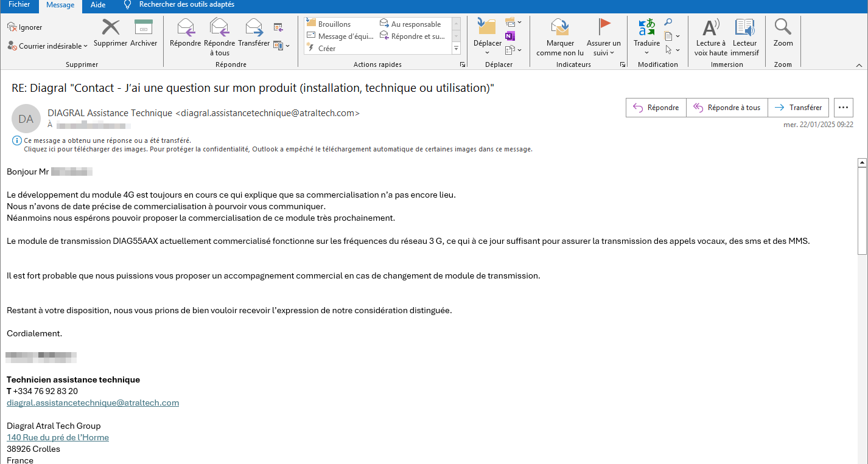The height and width of the screenshot is (464, 868).
Task: Open the Aide tab
Action: coord(97,5)
